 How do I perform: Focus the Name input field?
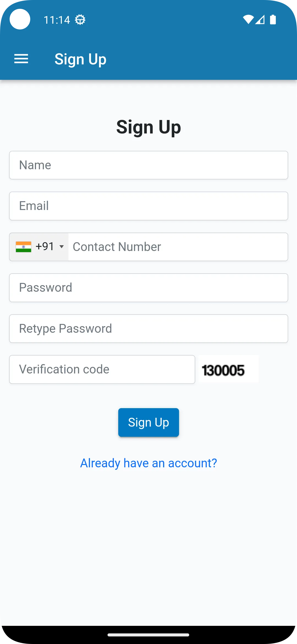[148, 165]
